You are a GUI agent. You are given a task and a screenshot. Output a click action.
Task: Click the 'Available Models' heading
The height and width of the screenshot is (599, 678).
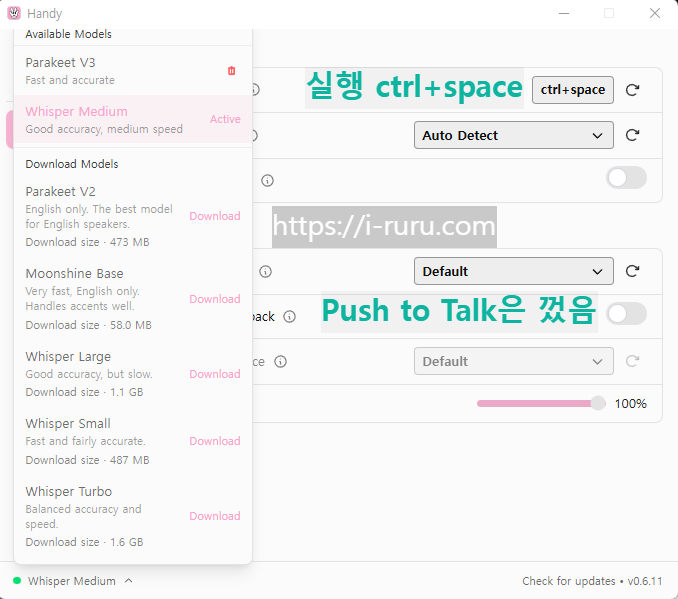[x=68, y=34]
